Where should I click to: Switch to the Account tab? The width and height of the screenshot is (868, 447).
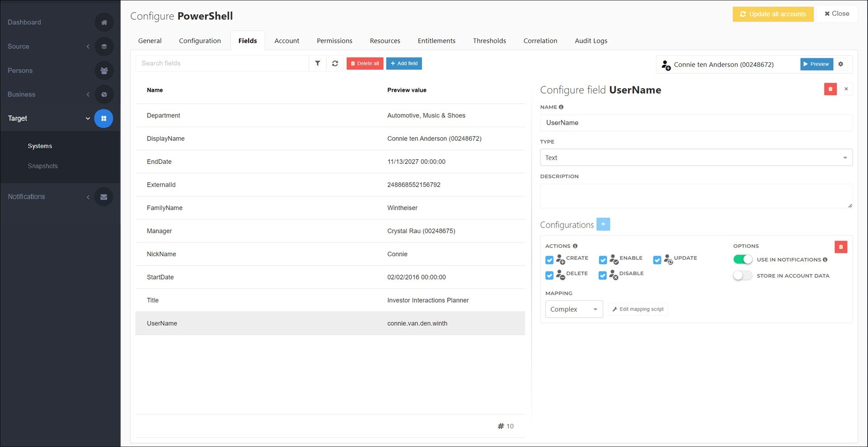coord(287,41)
